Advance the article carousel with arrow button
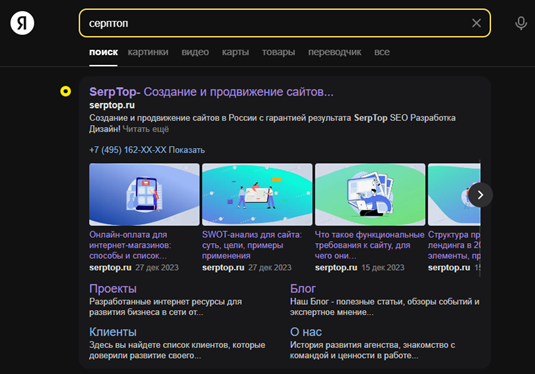The width and height of the screenshot is (535, 374). (x=480, y=195)
